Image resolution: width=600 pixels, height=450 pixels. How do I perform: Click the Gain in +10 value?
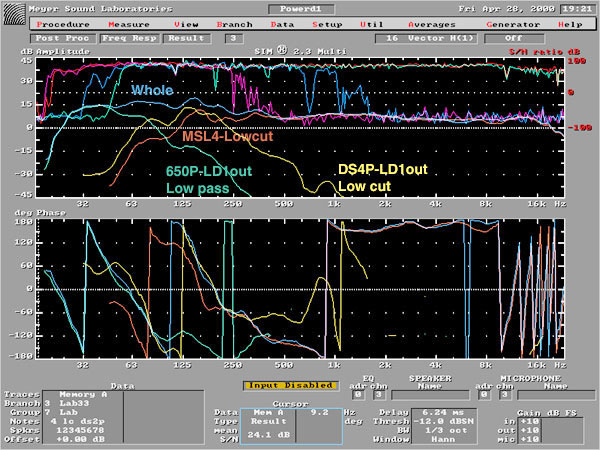[x=529, y=421]
